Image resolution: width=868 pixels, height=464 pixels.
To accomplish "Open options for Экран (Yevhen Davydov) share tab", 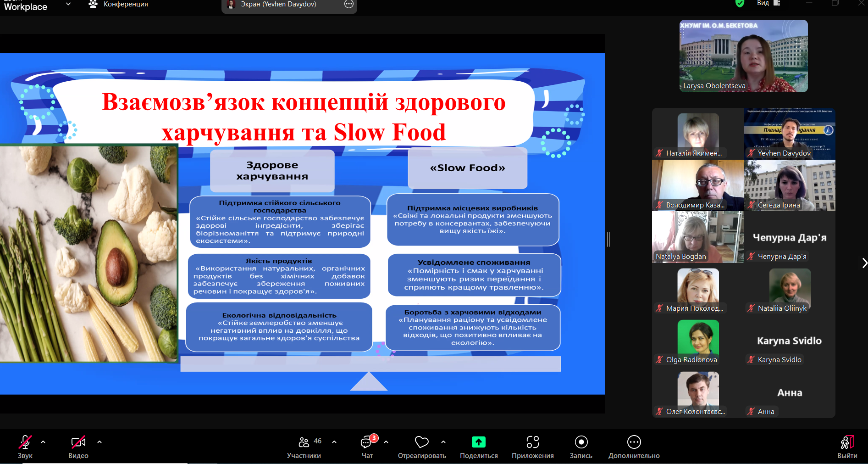I will point(349,4).
